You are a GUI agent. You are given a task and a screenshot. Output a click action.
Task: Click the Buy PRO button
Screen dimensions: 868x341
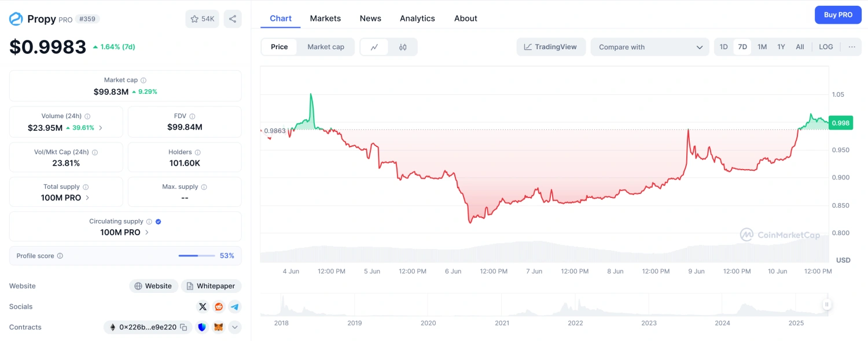838,15
